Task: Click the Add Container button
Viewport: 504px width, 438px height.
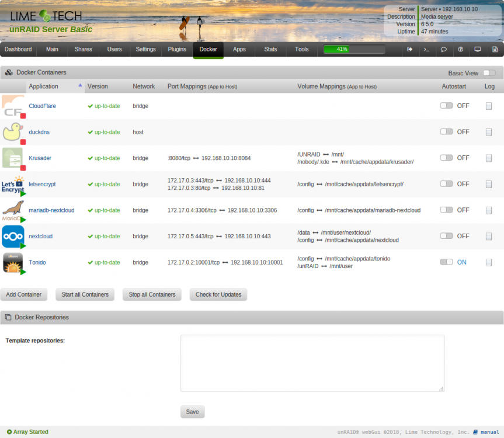Action: (x=24, y=294)
